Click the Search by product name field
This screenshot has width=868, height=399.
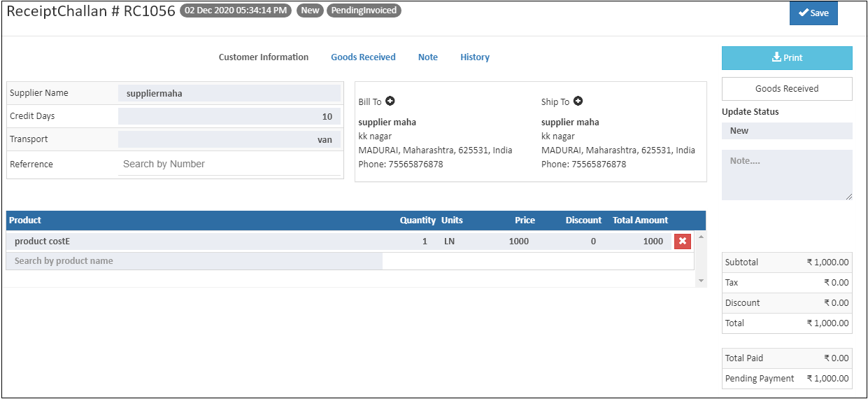(194, 261)
